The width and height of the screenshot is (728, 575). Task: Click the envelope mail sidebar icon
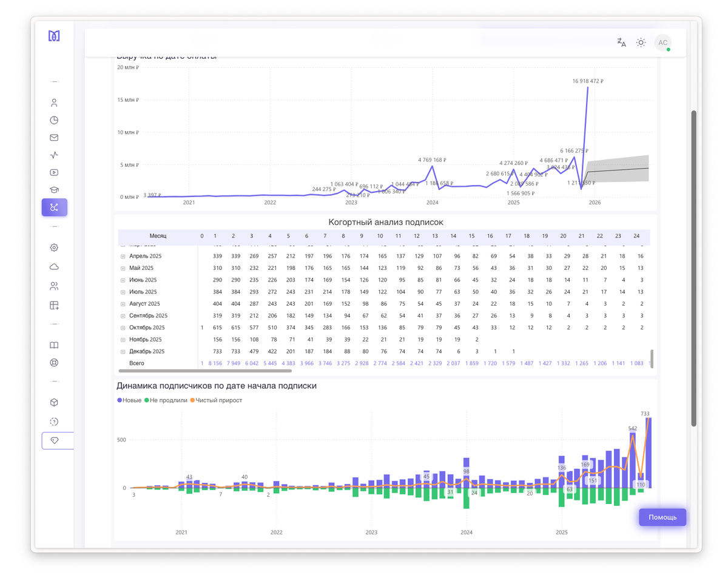tap(54, 138)
